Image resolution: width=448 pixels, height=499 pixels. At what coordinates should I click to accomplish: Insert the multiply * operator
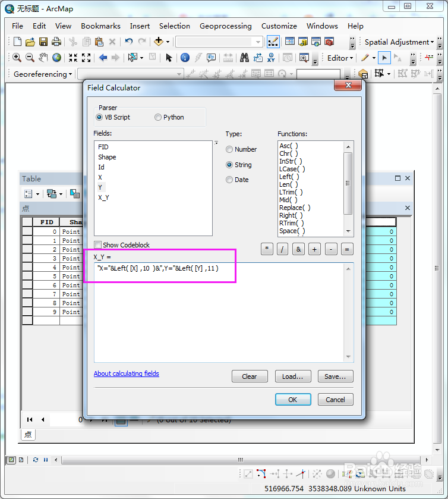267,250
